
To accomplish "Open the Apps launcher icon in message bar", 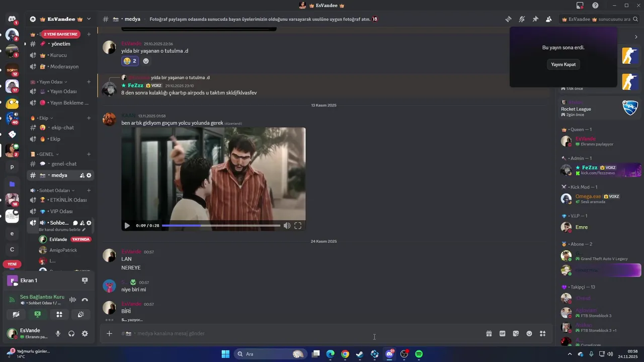I will [x=542, y=333].
